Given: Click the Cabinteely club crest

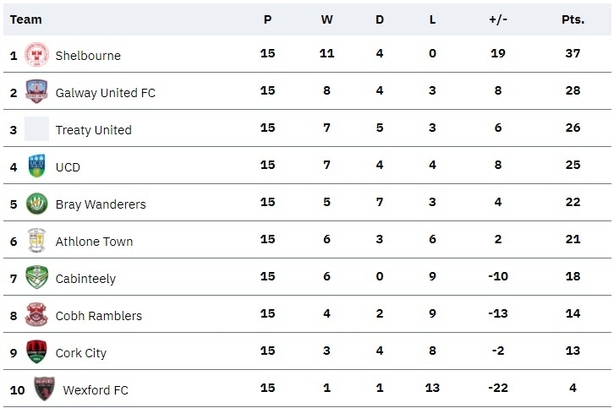Looking at the screenshot, I should coord(37,277).
